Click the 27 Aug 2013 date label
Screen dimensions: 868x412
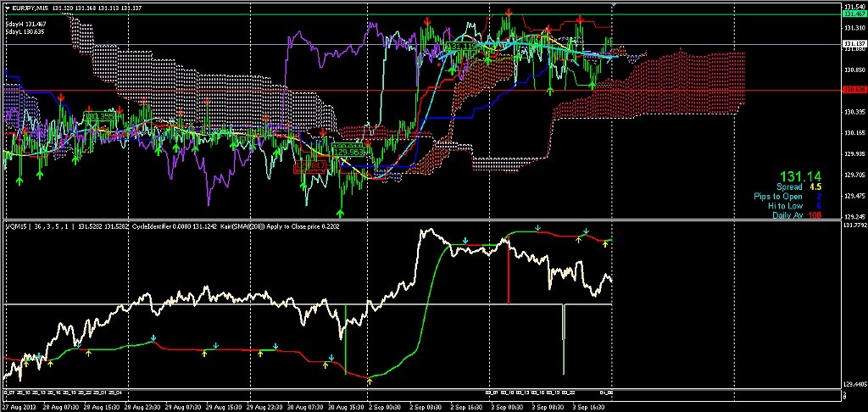[19, 407]
